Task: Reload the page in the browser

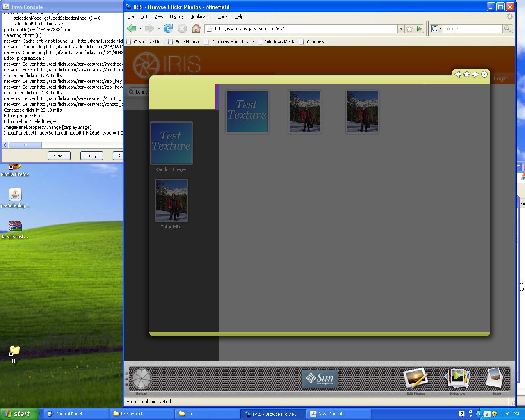Action: 168,29
